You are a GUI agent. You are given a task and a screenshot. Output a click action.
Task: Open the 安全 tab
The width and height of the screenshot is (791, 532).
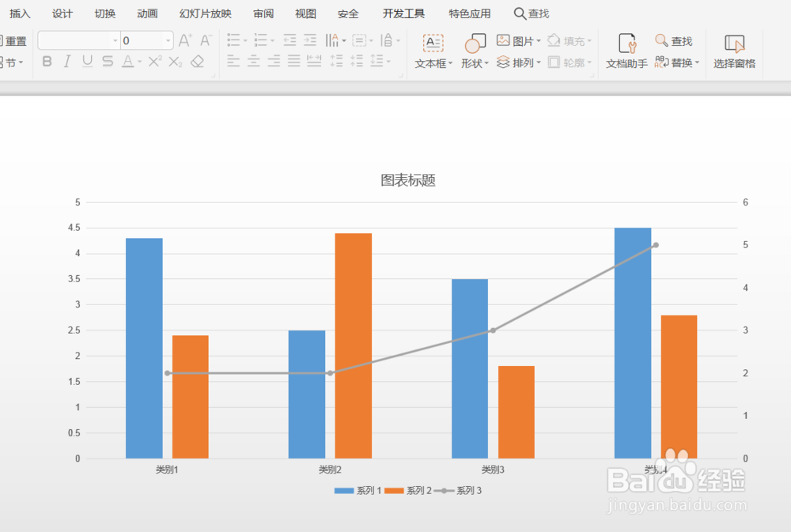(348, 13)
